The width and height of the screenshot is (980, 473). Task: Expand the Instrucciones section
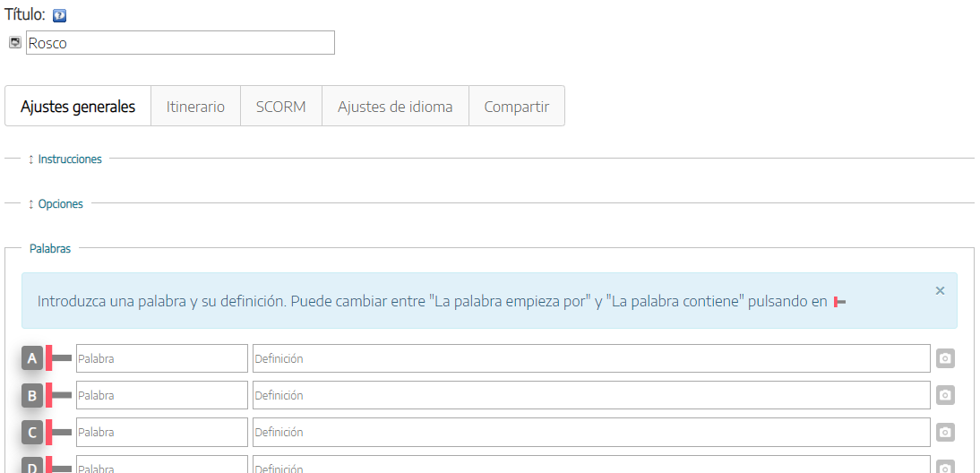click(69, 159)
